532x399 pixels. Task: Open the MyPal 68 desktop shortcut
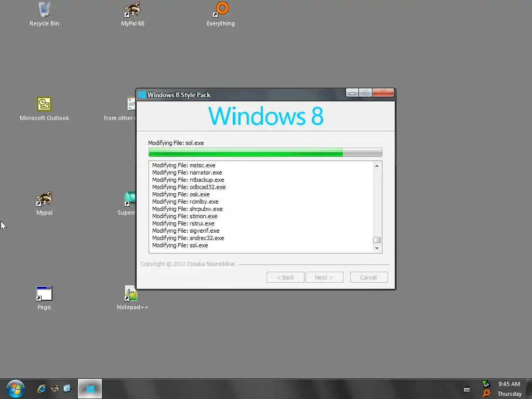click(132, 14)
